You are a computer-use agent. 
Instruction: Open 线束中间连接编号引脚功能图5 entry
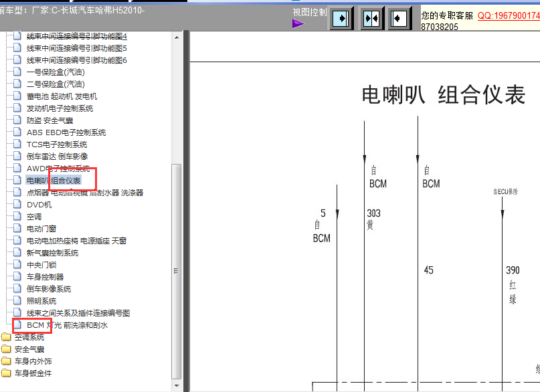(77, 48)
